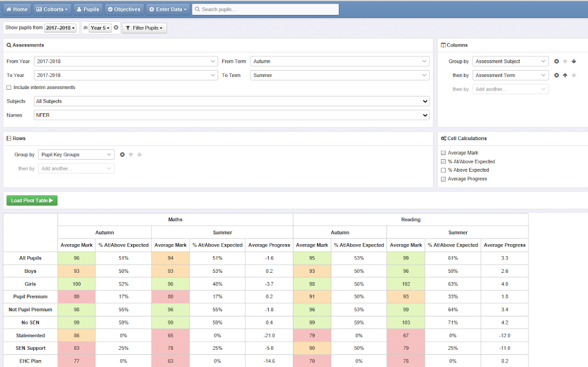The width and height of the screenshot is (588, 367).
Task: Click the Boys row label
Action: pyautogui.click(x=30, y=271)
